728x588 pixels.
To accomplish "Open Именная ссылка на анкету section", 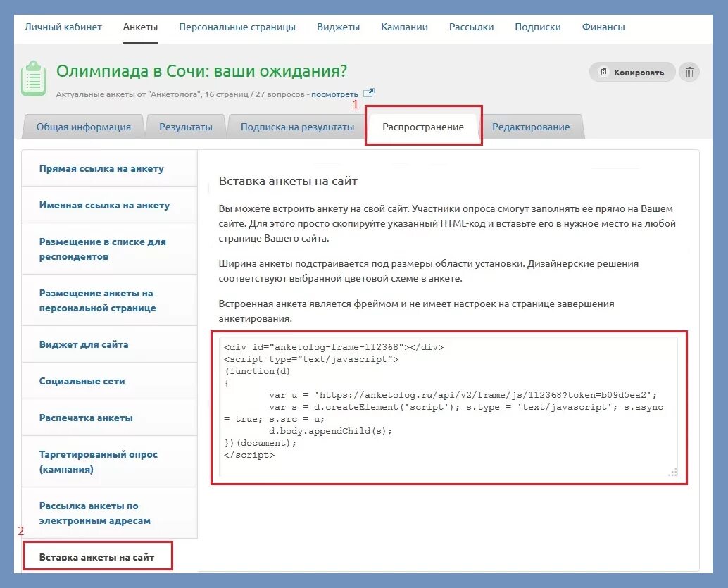I will 110,205.
